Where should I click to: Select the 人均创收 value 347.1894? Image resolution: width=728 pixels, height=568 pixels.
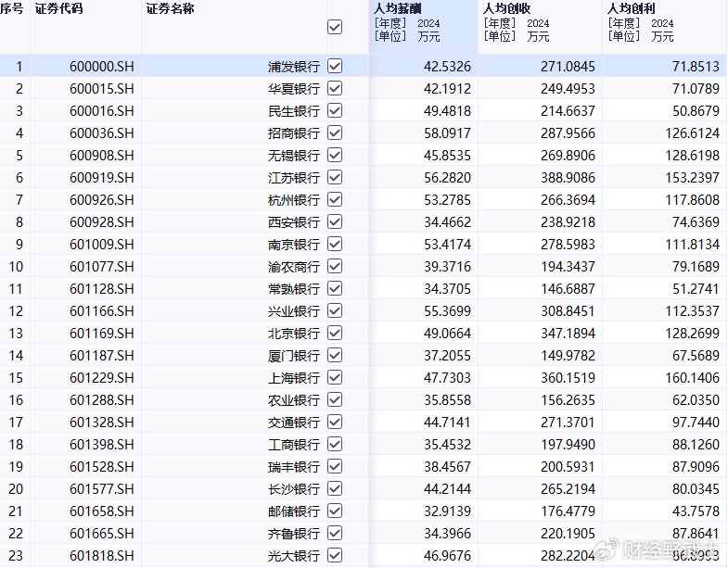[568, 334]
